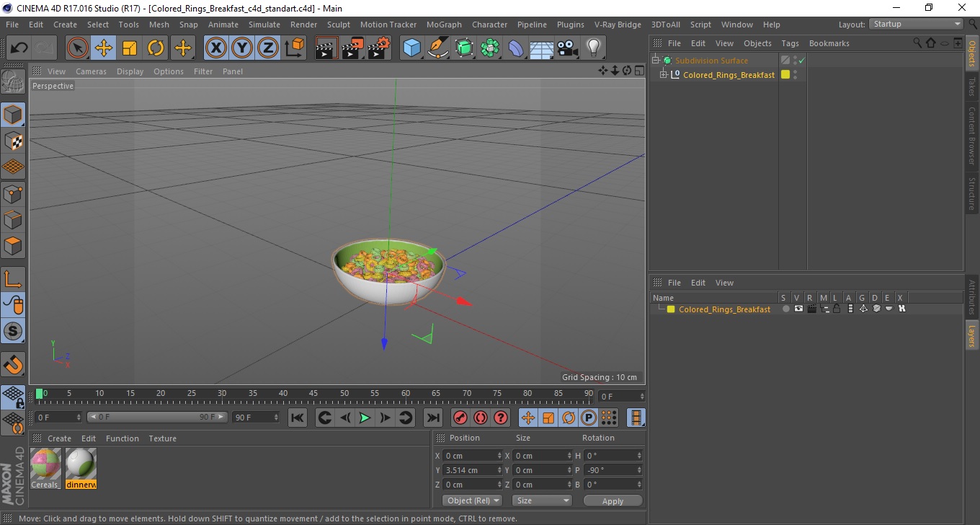
Task: Activate the Scale tool
Action: (x=130, y=48)
